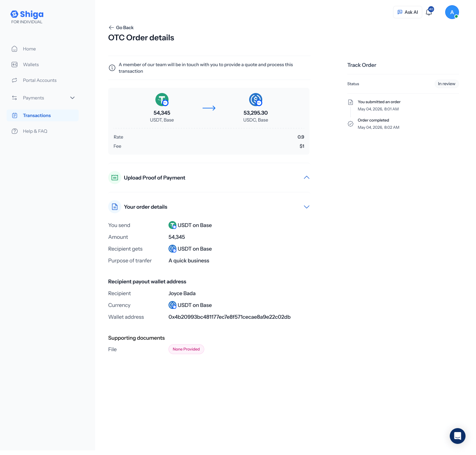Click the Go Back link
The height and width of the screenshot is (455, 476).
click(x=121, y=28)
